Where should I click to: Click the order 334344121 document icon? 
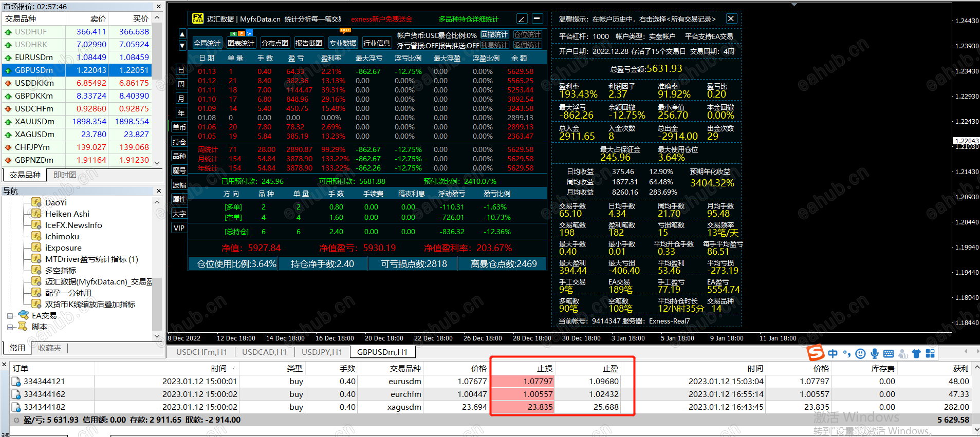(x=16, y=382)
